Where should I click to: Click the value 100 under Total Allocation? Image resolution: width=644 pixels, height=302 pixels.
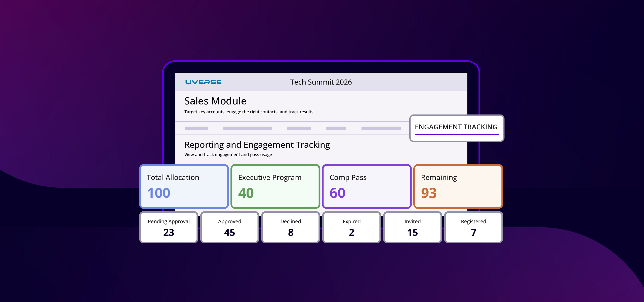coord(159,193)
